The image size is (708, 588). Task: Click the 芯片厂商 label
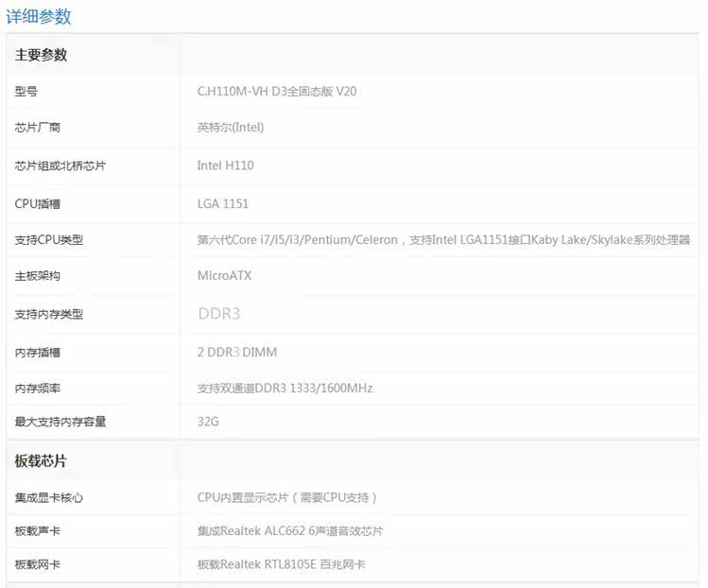[38, 128]
